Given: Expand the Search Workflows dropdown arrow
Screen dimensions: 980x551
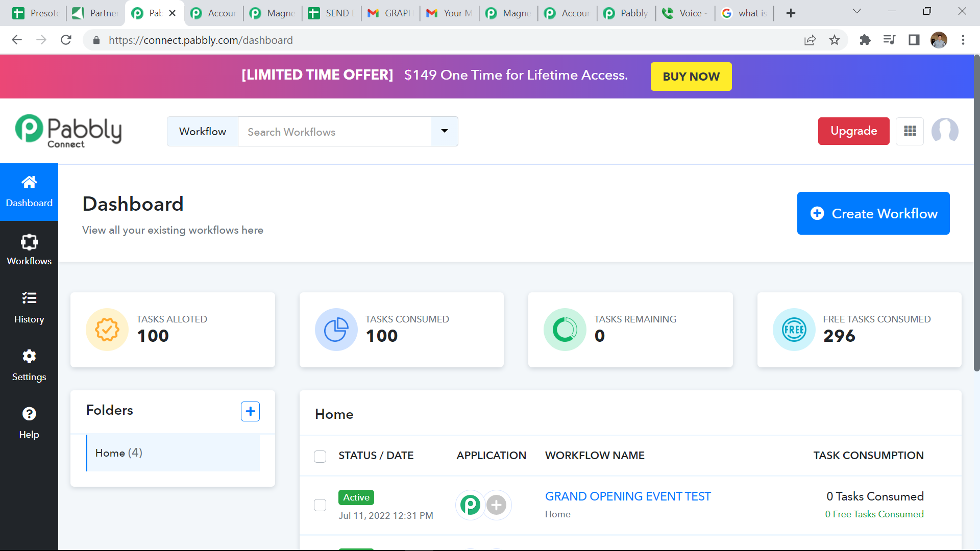Looking at the screenshot, I should (445, 131).
